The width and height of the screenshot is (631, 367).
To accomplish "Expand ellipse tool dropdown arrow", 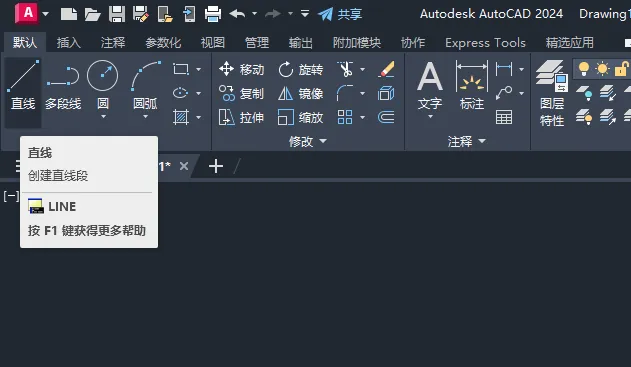I will tap(198, 94).
